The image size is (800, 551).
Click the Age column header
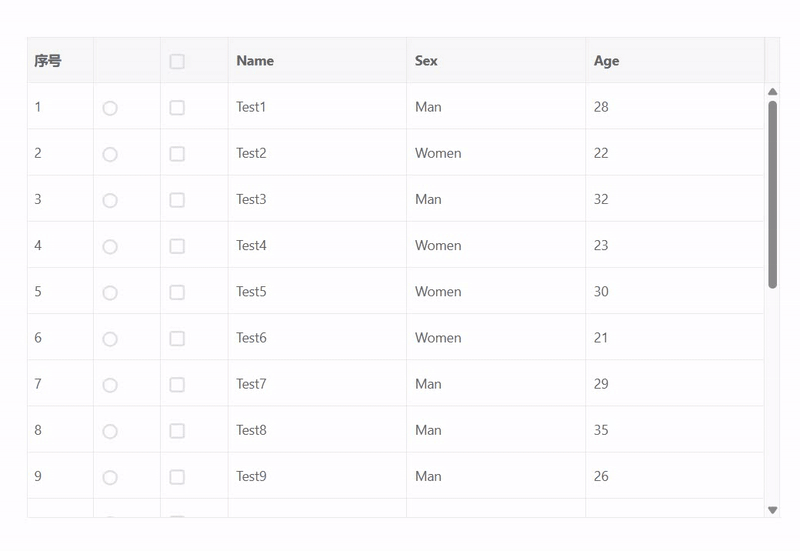pos(606,61)
